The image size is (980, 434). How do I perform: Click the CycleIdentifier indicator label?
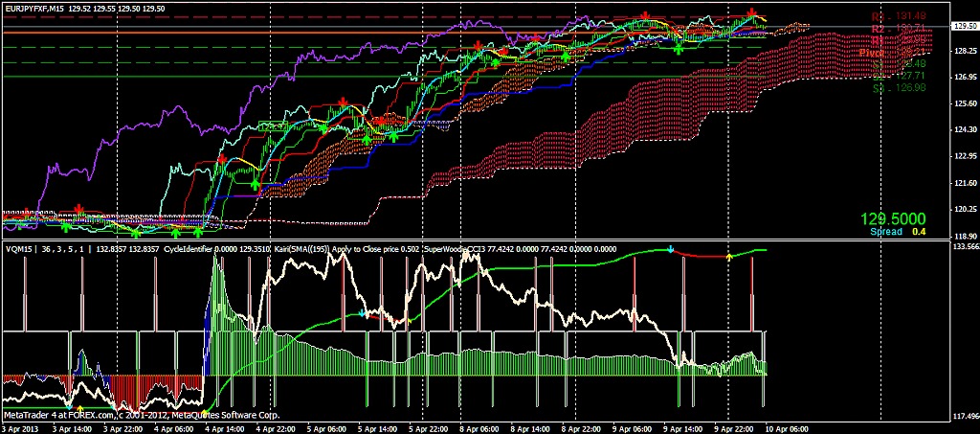[x=188, y=249]
